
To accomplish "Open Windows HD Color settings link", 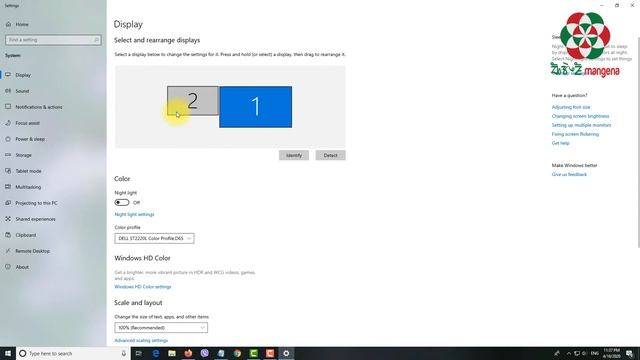I will 143,287.
